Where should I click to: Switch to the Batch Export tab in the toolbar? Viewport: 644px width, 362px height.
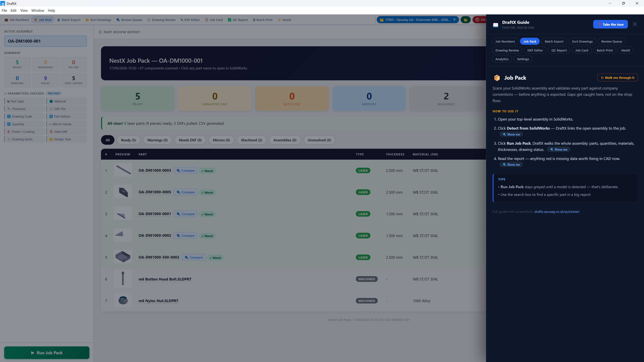pos(69,20)
